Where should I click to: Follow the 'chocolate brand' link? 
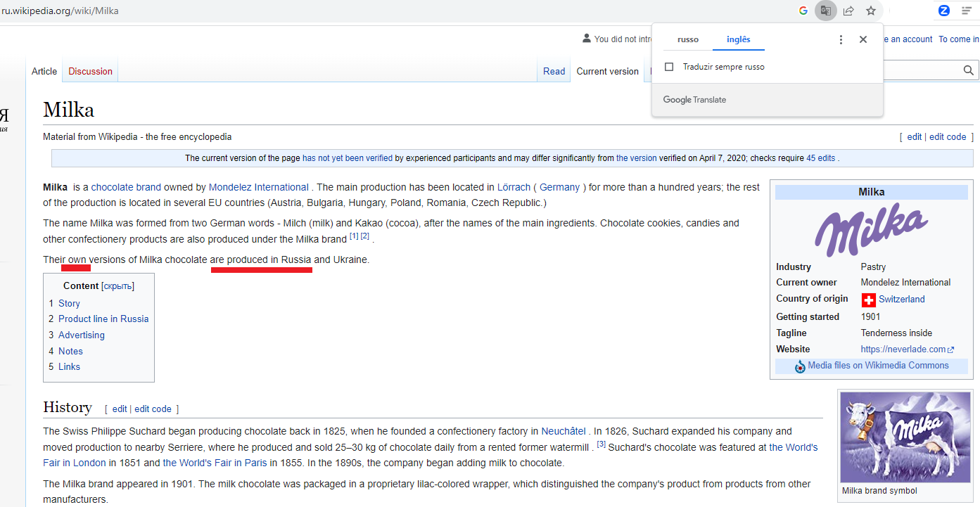(x=126, y=187)
